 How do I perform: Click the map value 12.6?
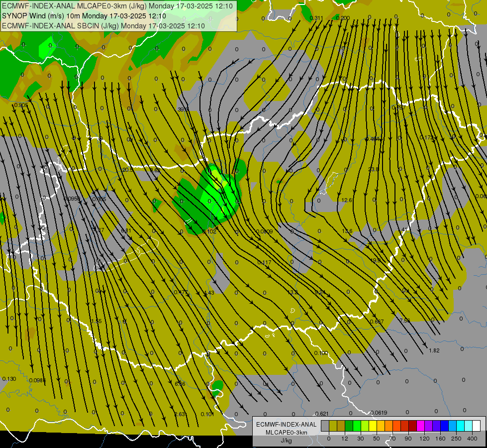click(x=347, y=200)
